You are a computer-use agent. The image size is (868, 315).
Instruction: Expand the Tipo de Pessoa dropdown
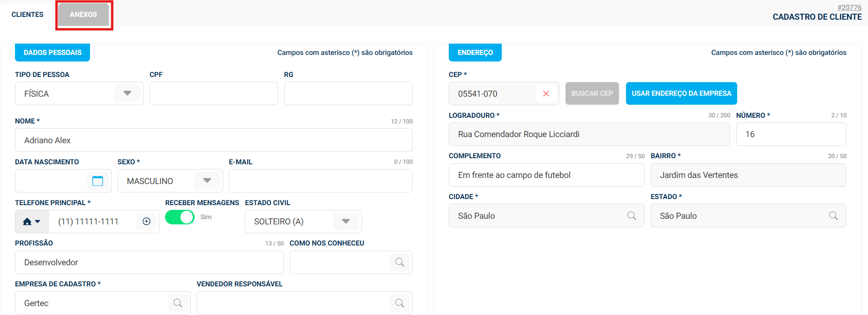click(x=127, y=93)
